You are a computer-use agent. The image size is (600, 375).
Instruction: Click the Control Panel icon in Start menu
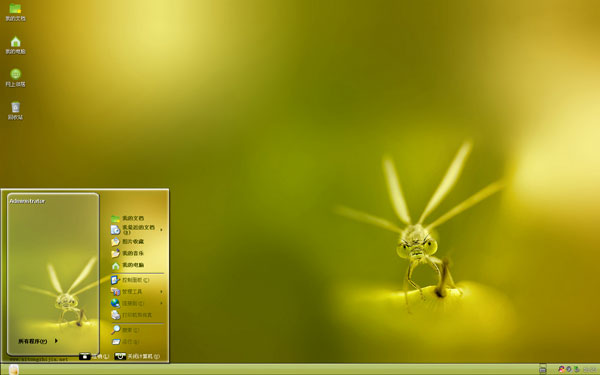point(115,280)
